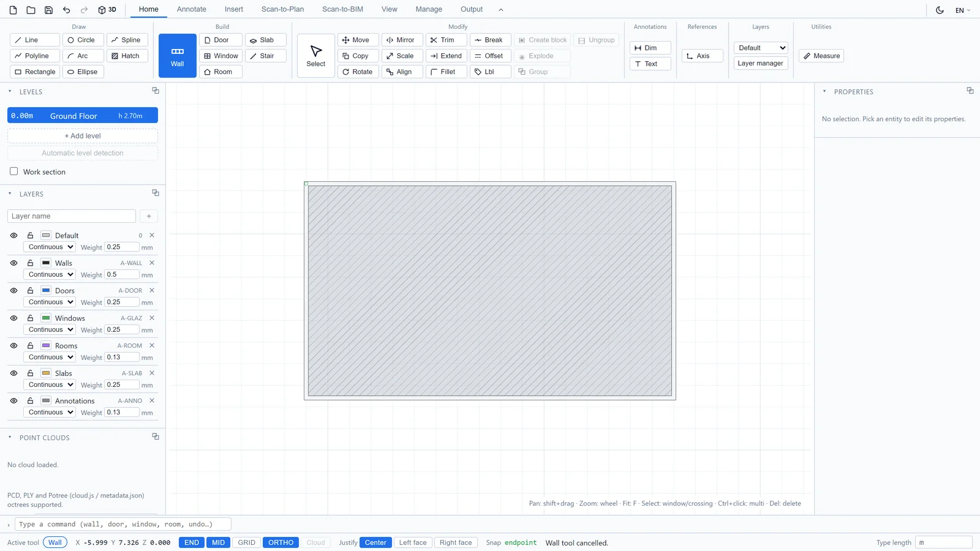The width and height of the screenshot is (980, 551).
Task: Activate the Select arrow tool
Action: (x=316, y=56)
